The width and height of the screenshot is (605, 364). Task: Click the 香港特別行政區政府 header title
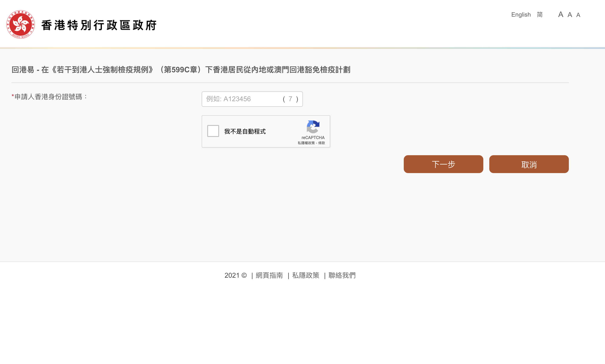tap(99, 25)
